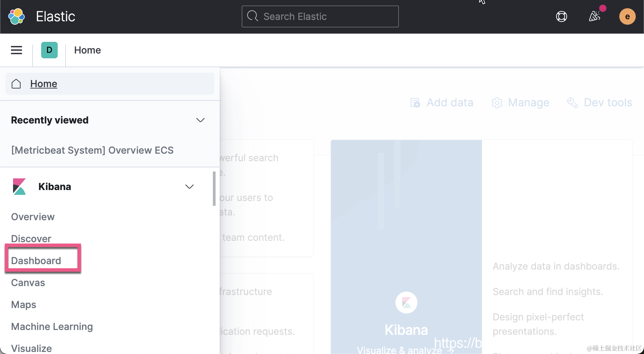
Task: Click the Search Elastic field
Action: pos(320,16)
